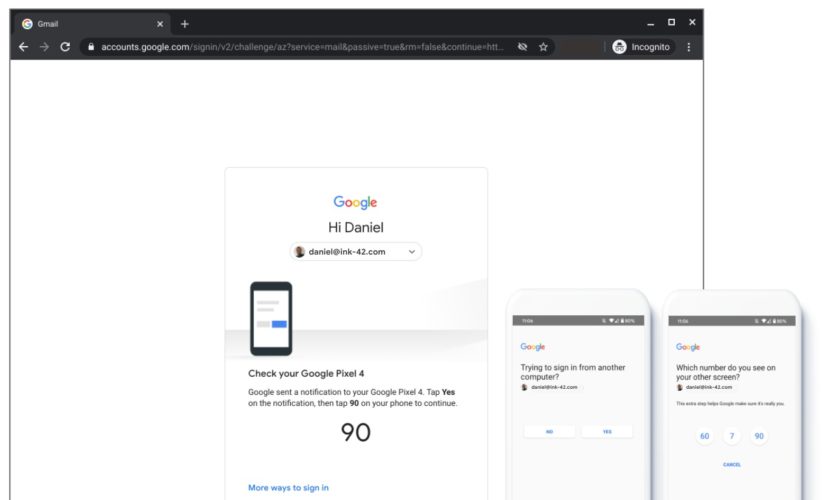The height and width of the screenshot is (500, 840).
Task: Choose number 60 on the phone
Action: (704, 436)
